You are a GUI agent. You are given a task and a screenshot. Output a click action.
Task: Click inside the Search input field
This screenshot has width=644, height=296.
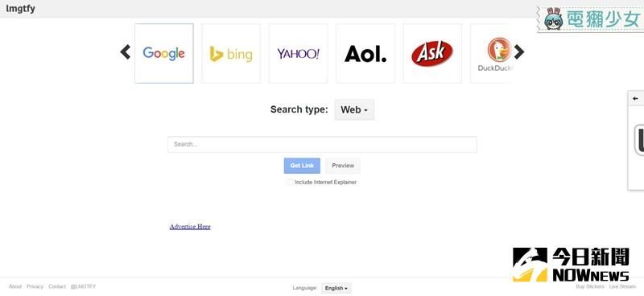(x=322, y=145)
